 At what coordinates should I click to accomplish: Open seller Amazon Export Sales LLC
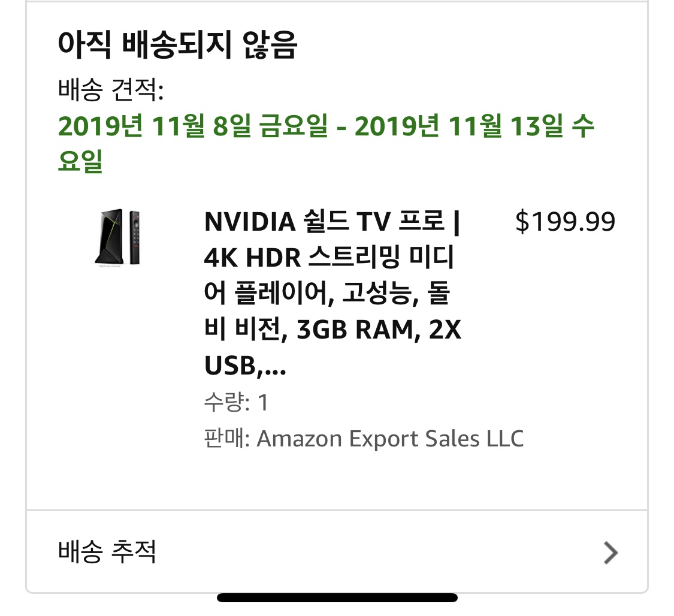[x=390, y=439]
